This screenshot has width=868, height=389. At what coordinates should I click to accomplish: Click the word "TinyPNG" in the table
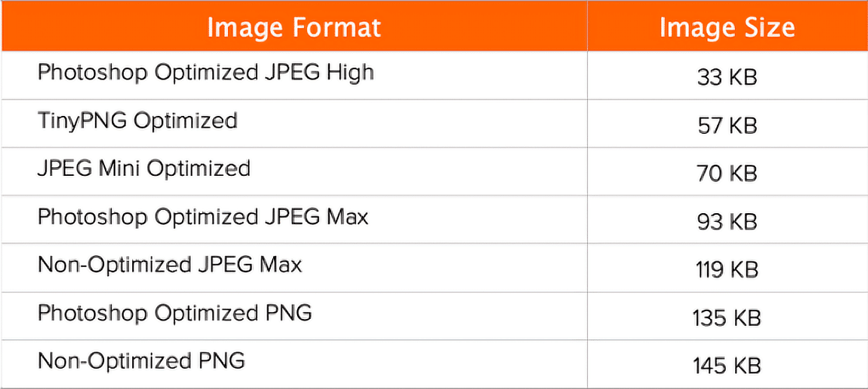(x=82, y=121)
